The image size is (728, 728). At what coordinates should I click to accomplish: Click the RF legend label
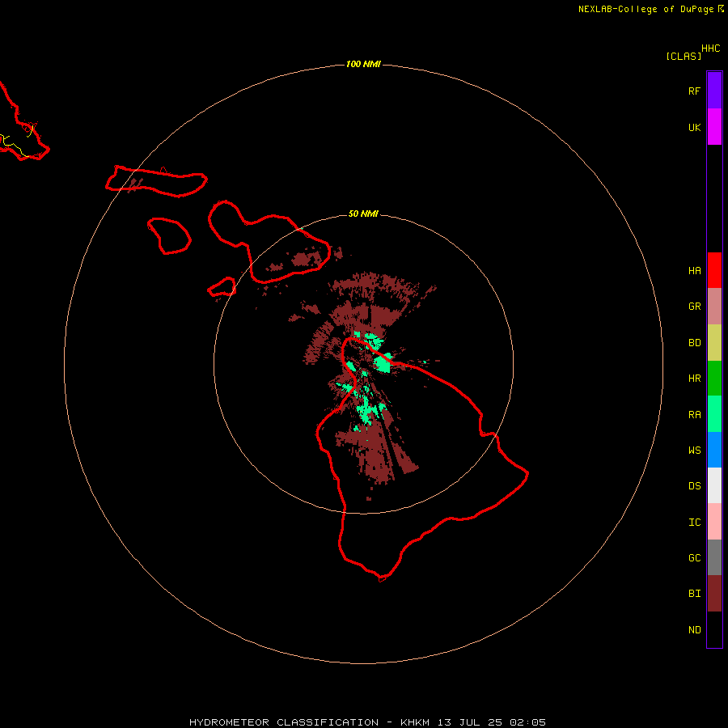[694, 91]
